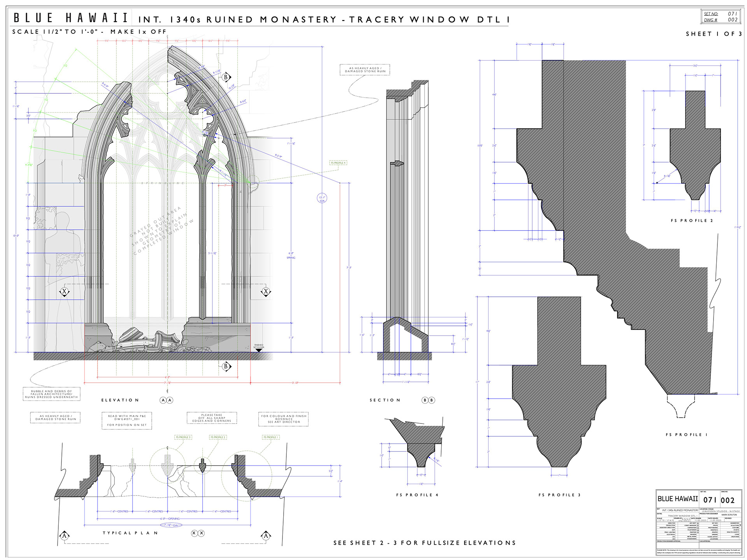Viewport: 747px width, 560px height.
Task: Click the Carpenters checked box
Action: [x=698, y=528]
